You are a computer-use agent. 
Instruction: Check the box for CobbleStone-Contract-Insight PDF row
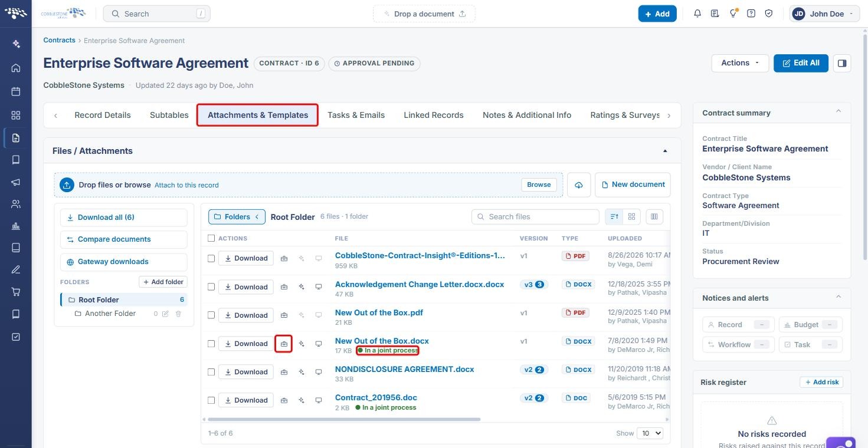[211, 258]
